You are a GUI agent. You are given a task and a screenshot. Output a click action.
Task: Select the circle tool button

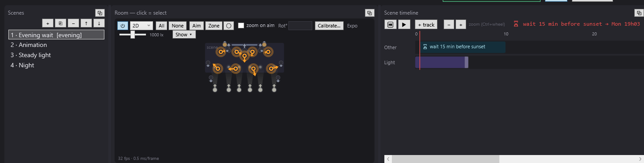tap(229, 26)
